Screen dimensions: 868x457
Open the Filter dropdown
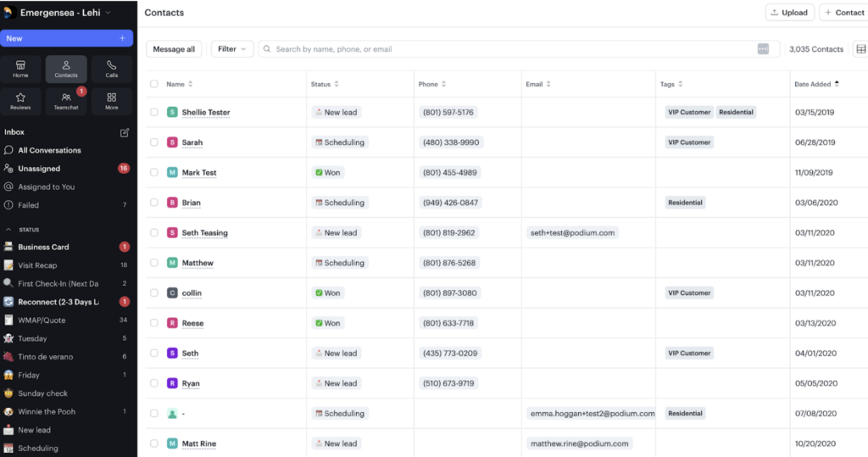tap(232, 49)
